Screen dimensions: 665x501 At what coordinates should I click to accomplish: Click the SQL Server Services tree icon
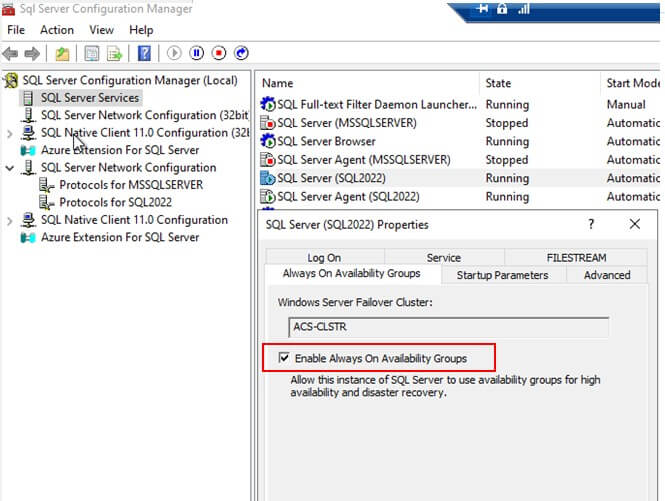pyautogui.click(x=28, y=98)
